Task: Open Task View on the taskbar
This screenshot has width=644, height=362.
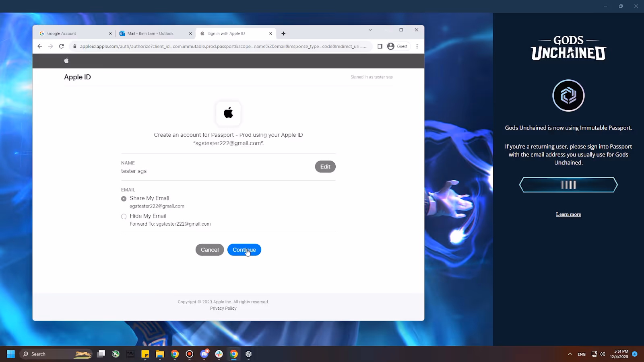Action: point(101,354)
